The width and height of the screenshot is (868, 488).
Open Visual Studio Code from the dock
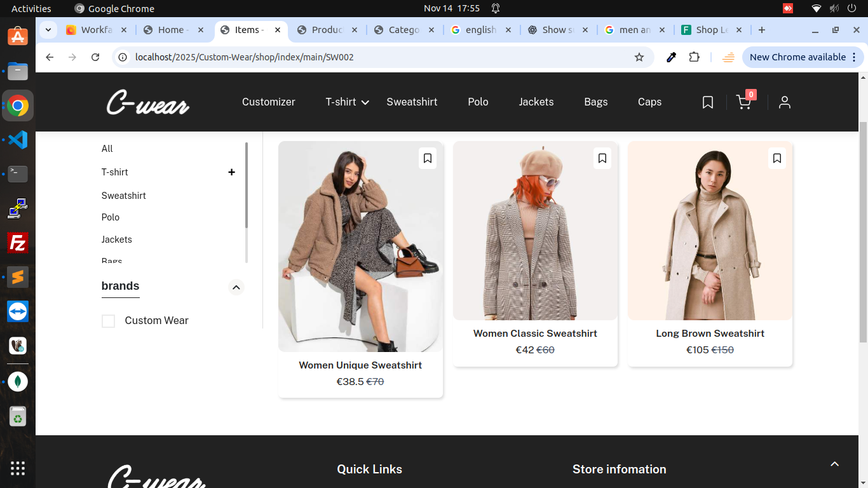pyautogui.click(x=18, y=139)
